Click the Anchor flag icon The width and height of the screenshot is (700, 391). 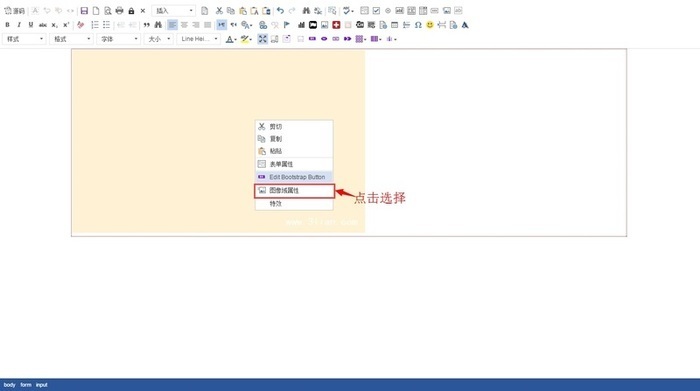pos(287,25)
